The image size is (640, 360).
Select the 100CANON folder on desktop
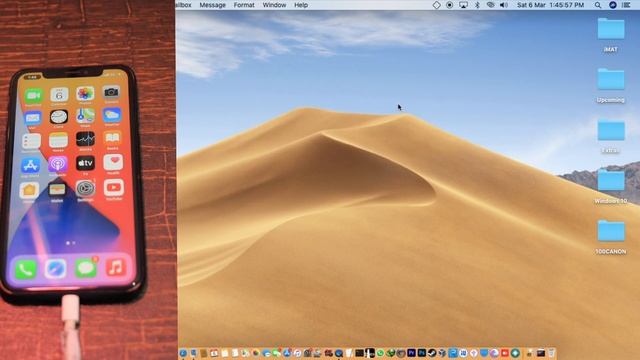[611, 237]
